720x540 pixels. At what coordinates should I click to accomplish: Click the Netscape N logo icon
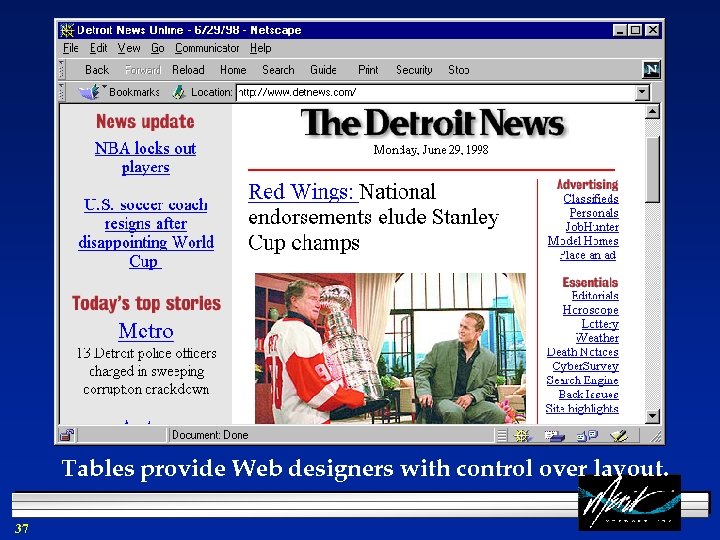(651, 70)
